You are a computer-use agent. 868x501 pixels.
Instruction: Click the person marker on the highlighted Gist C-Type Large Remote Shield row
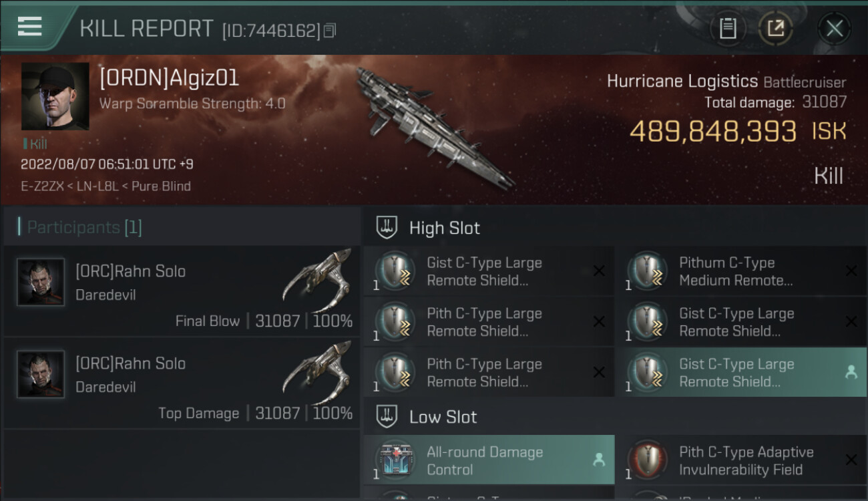coord(851,372)
